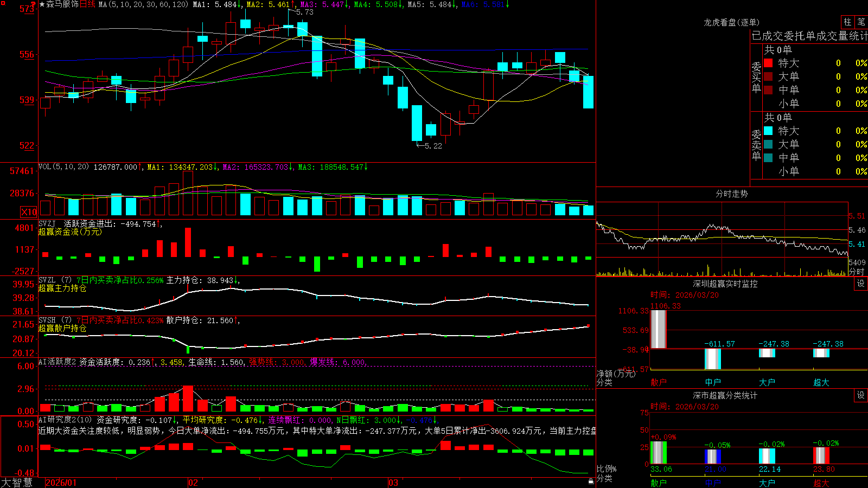Screen dimensions: 868x488
Task: Switch to 柱 bar view
Action: [x=847, y=22]
